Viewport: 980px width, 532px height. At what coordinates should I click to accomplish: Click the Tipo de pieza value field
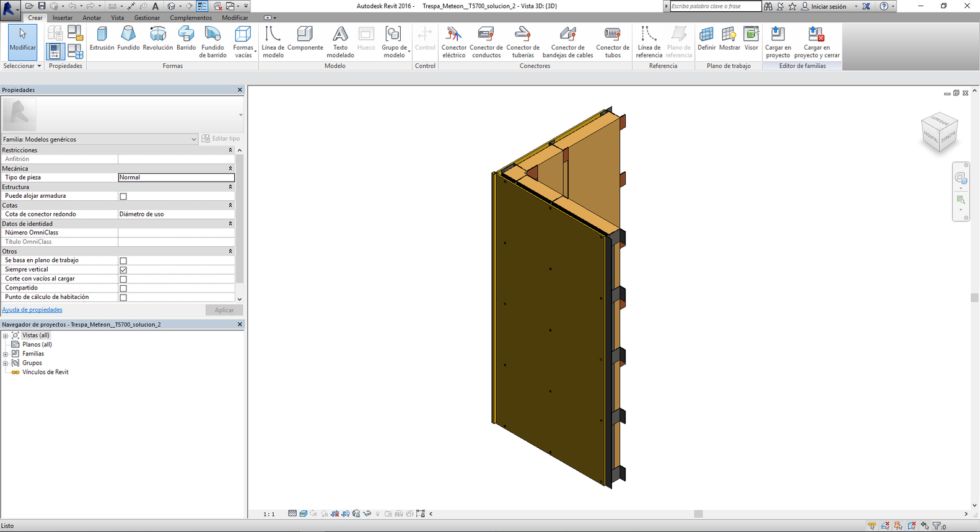[176, 177]
